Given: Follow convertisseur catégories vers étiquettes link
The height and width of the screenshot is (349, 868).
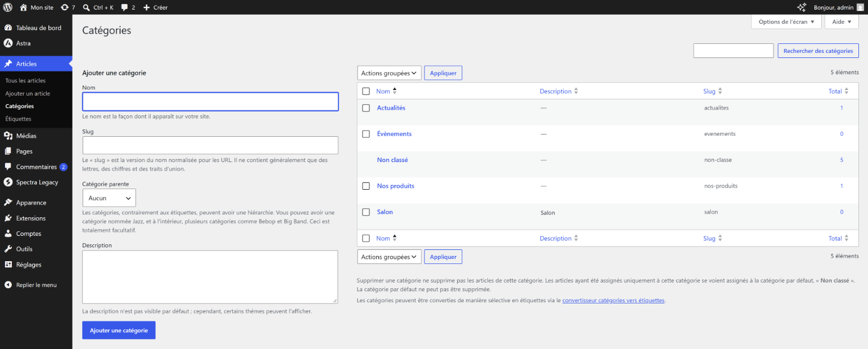Looking at the screenshot, I should pos(613,301).
